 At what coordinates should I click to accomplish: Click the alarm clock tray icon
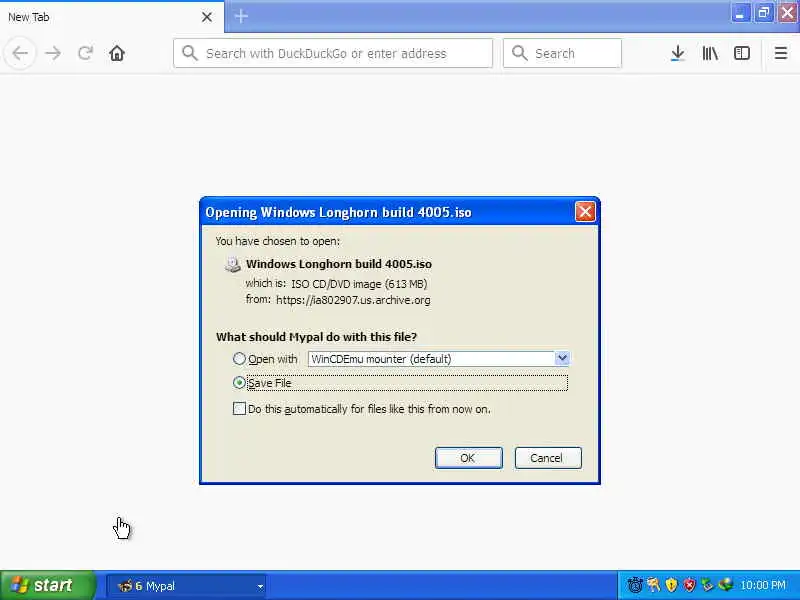[x=635, y=585]
